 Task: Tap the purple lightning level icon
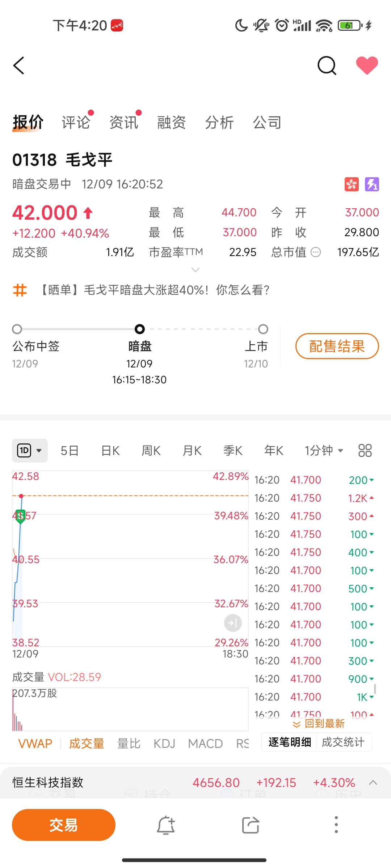[372, 184]
